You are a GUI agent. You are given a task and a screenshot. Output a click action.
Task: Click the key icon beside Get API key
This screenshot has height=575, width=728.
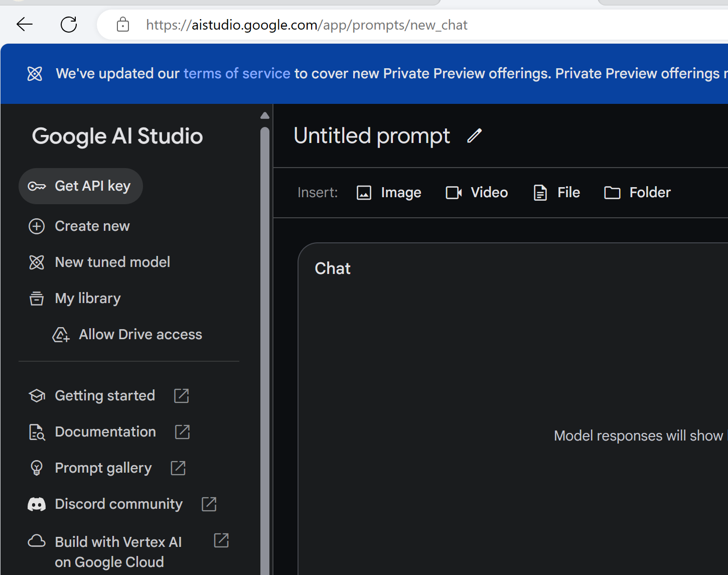[x=37, y=186]
